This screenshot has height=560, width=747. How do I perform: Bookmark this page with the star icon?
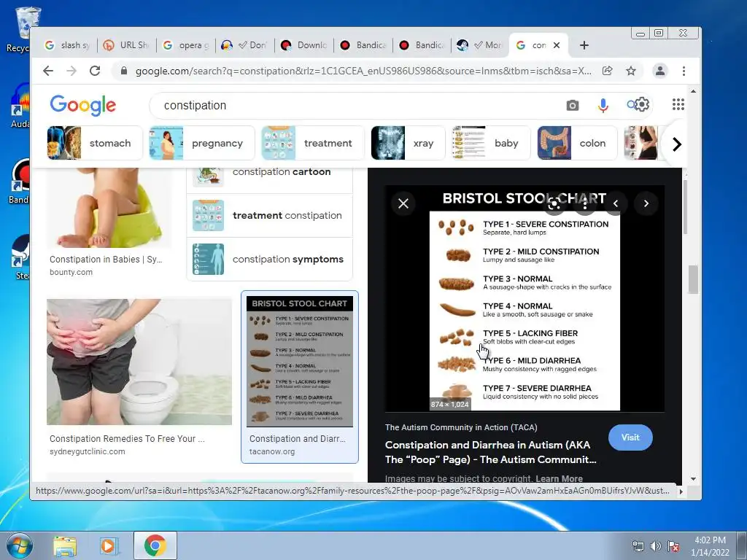coord(631,71)
